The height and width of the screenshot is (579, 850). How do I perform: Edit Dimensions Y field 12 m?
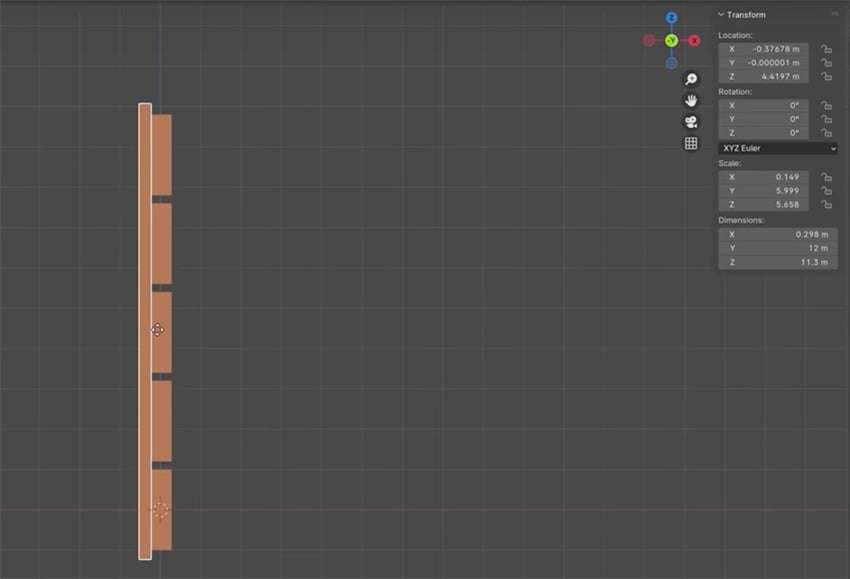pos(778,248)
